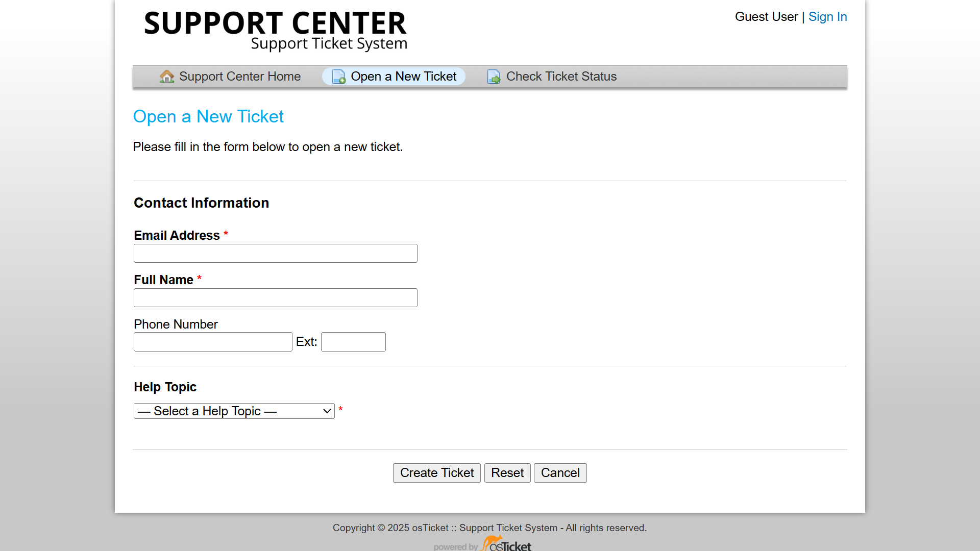Click the SUPPORT CENTER logo header
980x551 pixels.
(x=276, y=31)
